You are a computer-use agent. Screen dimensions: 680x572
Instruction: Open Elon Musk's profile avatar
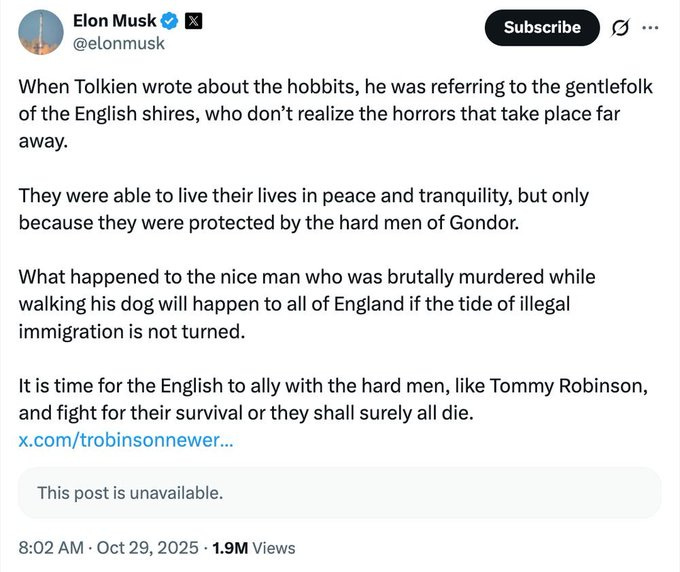pyautogui.click(x=42, y=32)
